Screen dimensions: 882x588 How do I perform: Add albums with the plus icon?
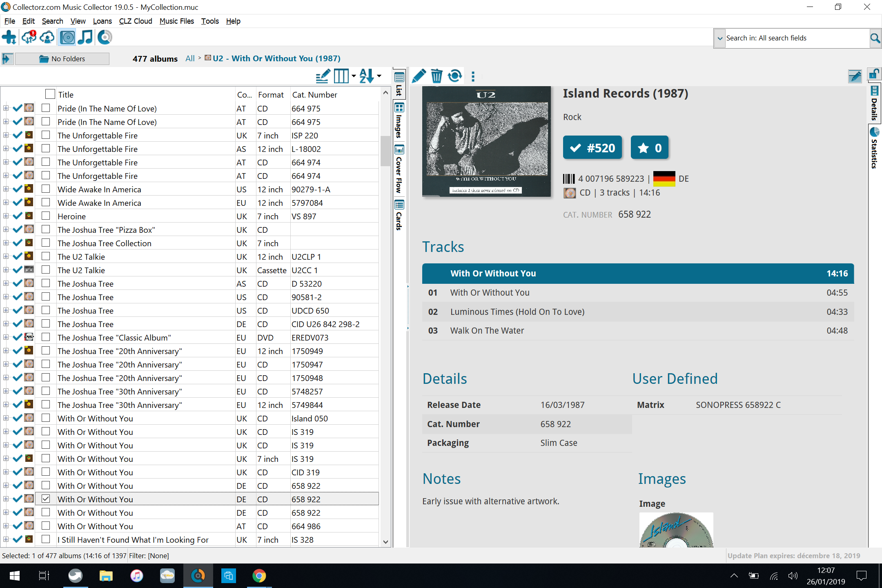point(9,37)
